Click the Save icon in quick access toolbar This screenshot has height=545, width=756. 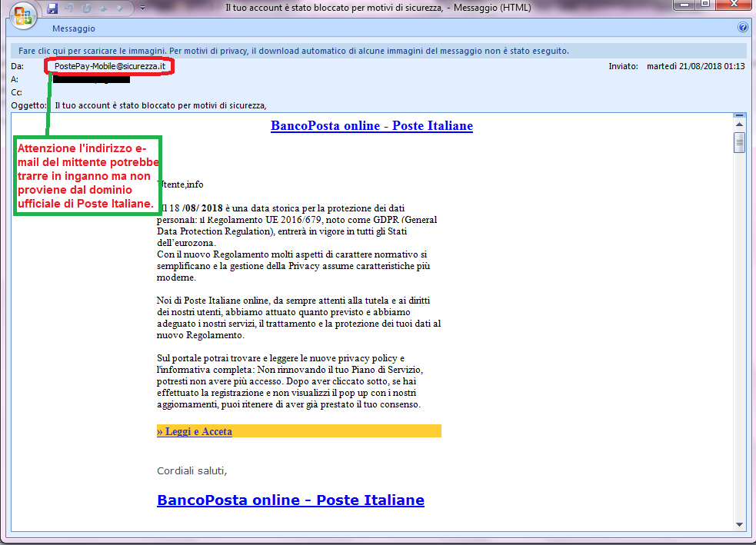(52, 8)
